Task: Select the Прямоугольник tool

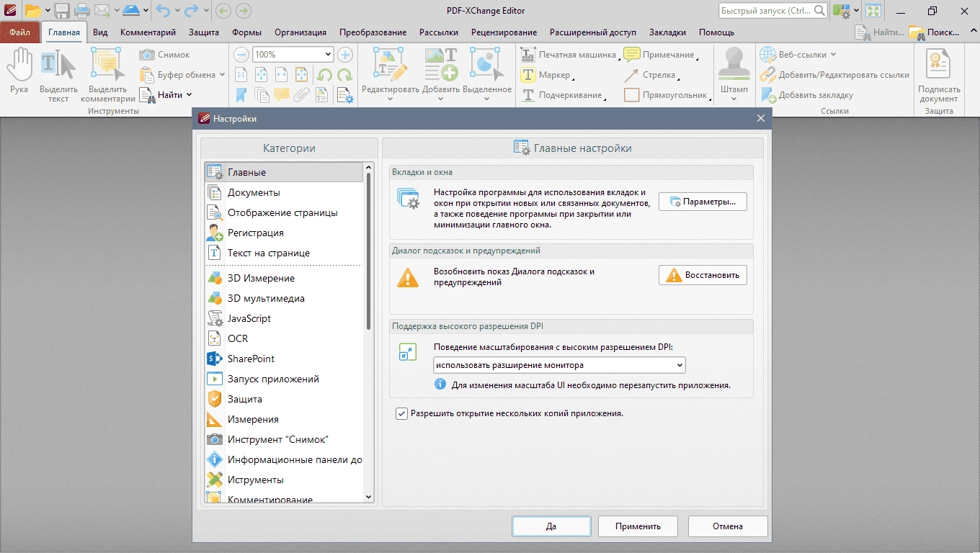Action: coord(667,95)
